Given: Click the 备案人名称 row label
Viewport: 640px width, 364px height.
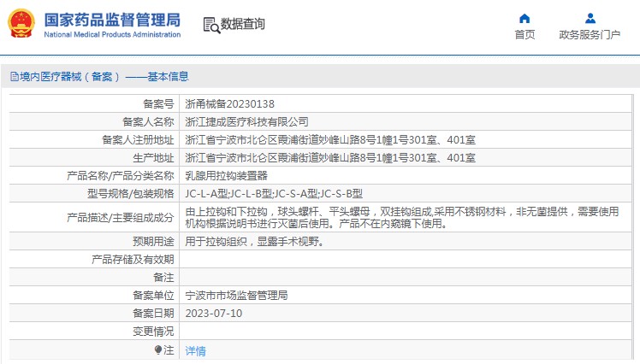Looking at the screenshot, I should pyautogui.click(x=148, y=122).
